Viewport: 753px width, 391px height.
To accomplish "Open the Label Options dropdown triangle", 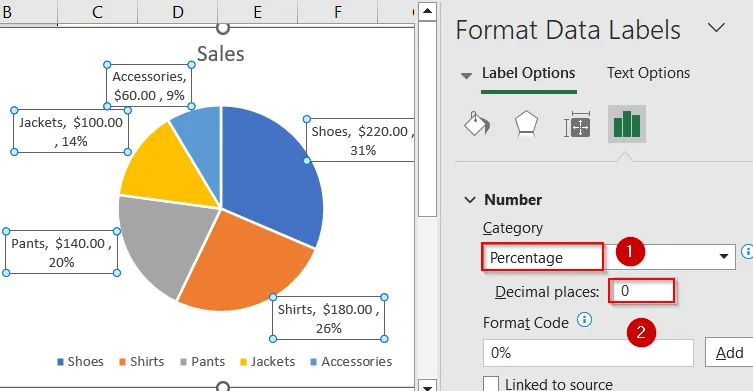I will tap(466, 75).
